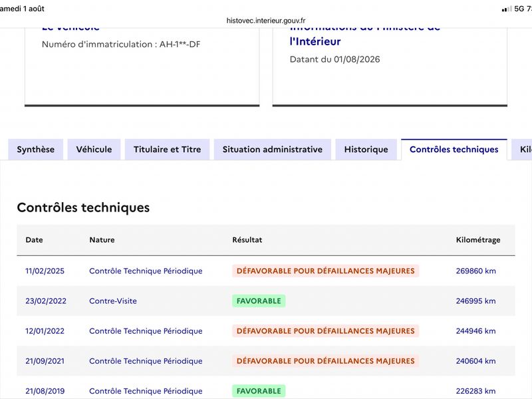Click the 240604 km value

475,361
